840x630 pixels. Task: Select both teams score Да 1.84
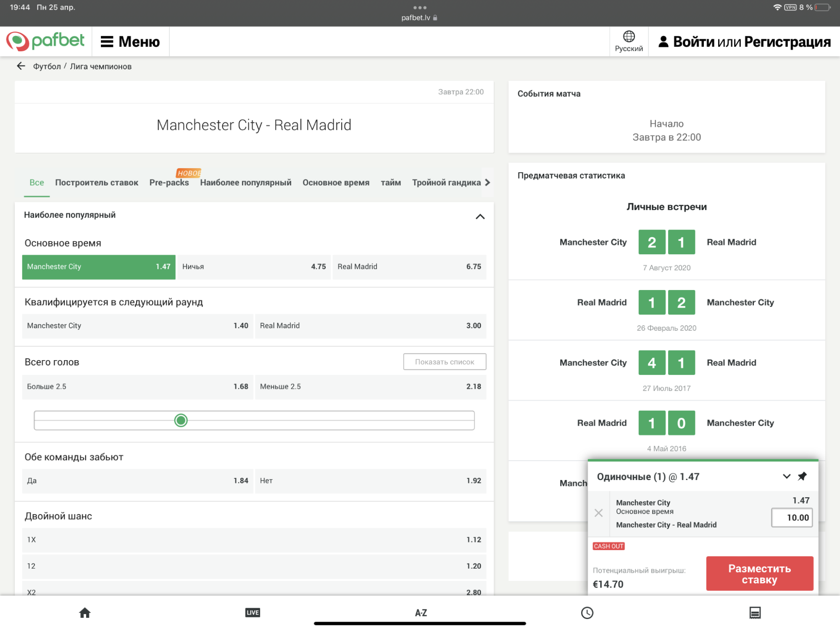click(x=138, y=481)
